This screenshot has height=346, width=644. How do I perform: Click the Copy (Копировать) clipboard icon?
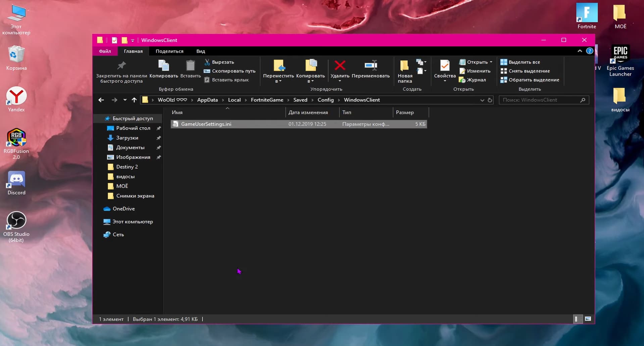[163, 66]
